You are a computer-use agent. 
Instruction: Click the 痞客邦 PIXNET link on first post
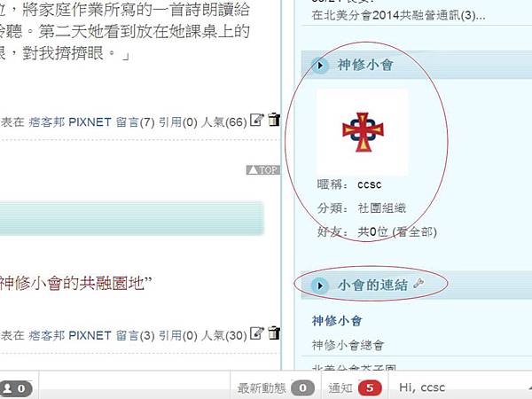click(70, 122)
